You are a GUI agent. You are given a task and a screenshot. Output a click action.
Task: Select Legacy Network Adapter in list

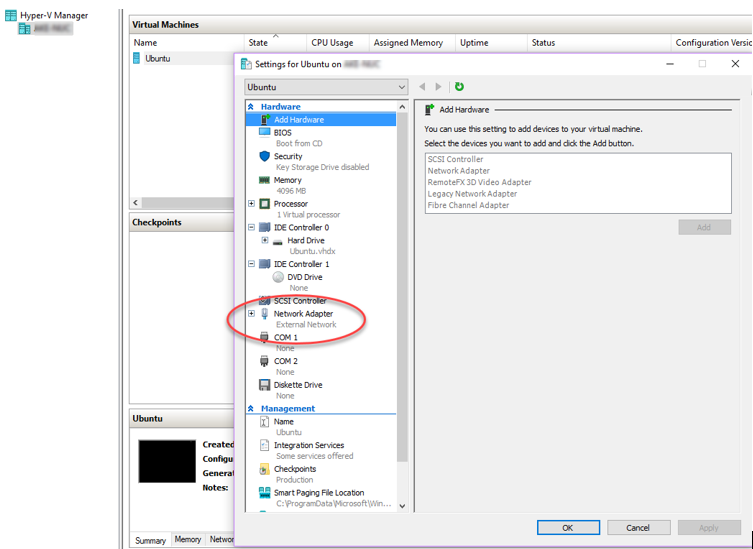tap(472, 194)
